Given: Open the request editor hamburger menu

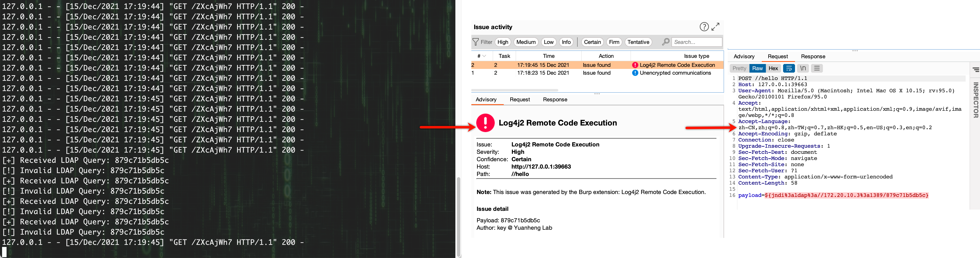Looking at the screenshot, I should tap(817, 68).
